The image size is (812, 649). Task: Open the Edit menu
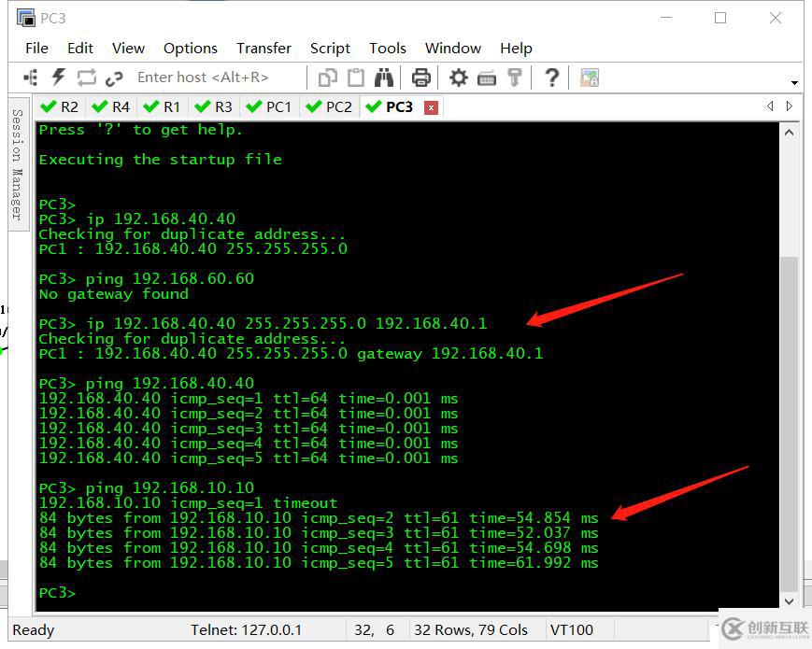(x=80, y=49)
